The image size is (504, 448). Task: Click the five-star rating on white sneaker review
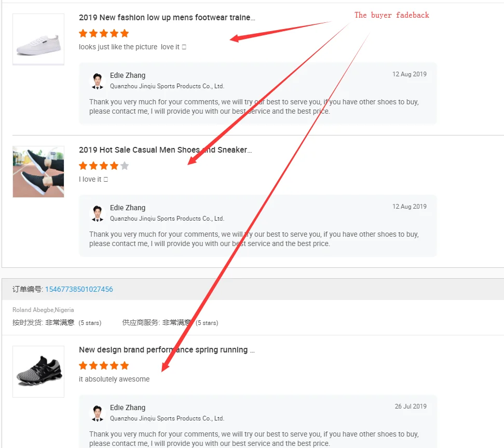coord(104,34)
